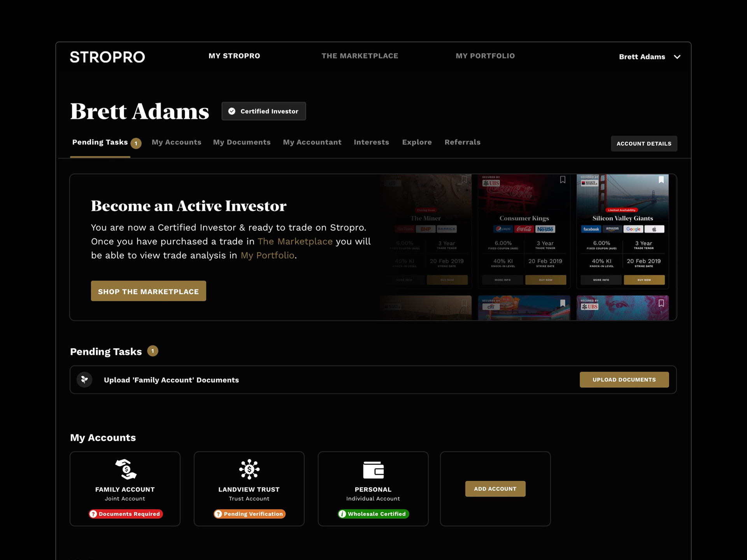Click BUY NOW on The Miner card
This screenshot has width=747, height=560.
click(x=447, y=280)
